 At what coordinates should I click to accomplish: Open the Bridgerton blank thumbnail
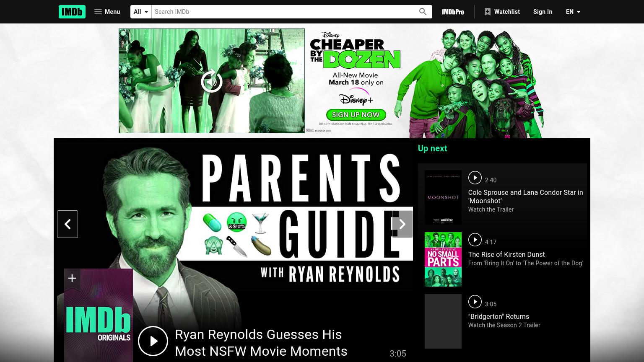pyautogui.click(x=443, y=321)
